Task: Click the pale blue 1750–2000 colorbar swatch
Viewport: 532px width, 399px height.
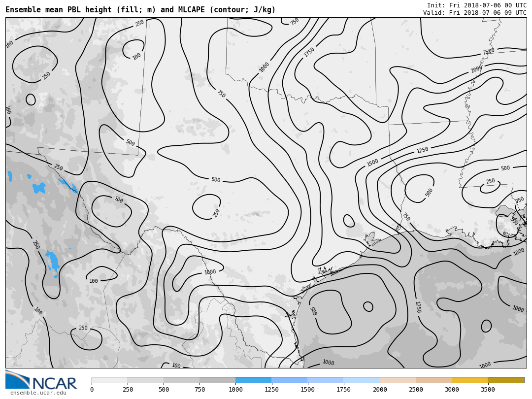Action: (x=362, y=380)
